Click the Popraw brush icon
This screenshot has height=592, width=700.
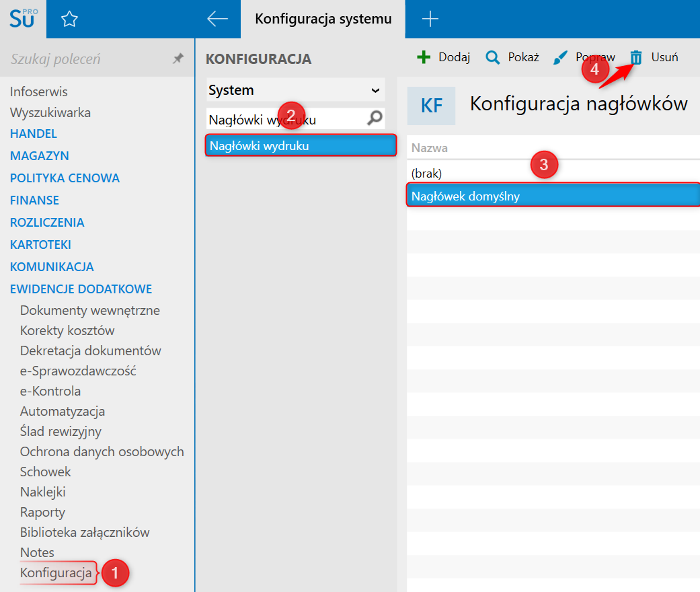(560, 57)
